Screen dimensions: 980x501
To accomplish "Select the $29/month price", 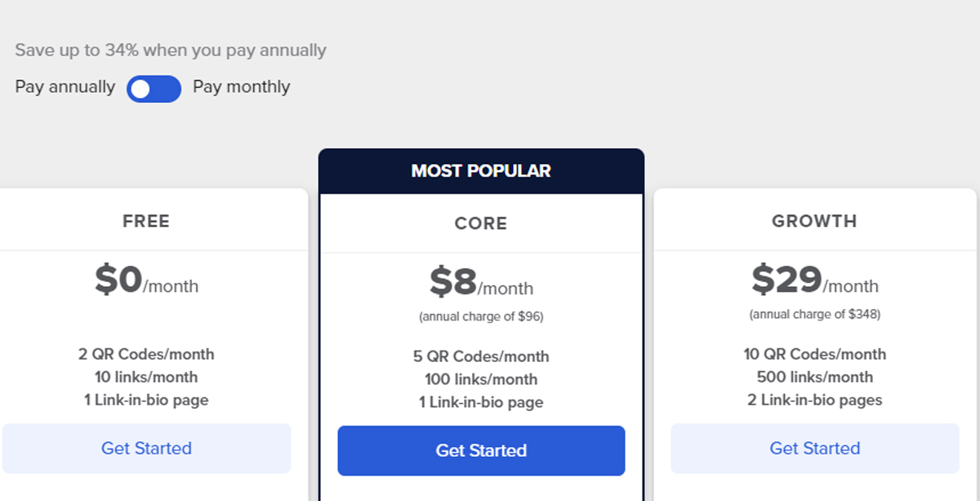I will click(x=814, y=281).
